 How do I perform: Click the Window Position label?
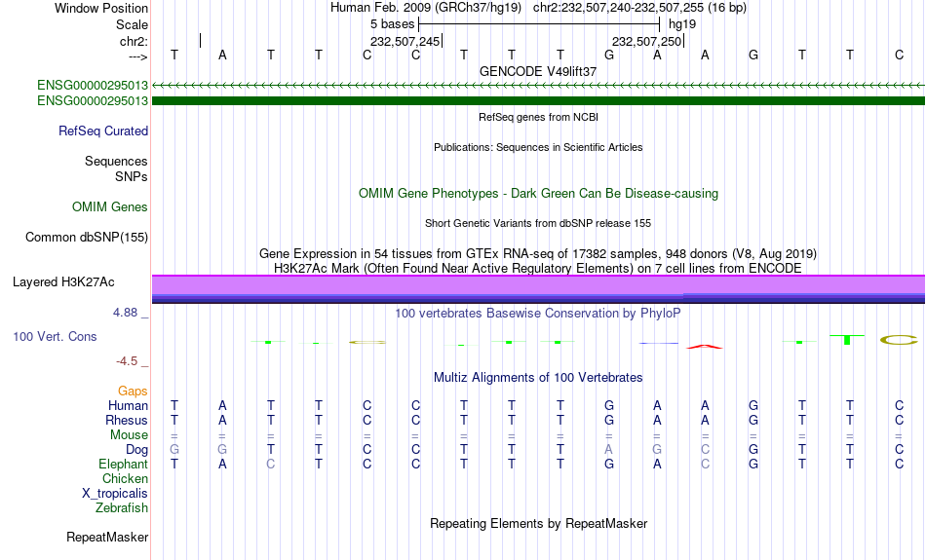tap(101, 8)
